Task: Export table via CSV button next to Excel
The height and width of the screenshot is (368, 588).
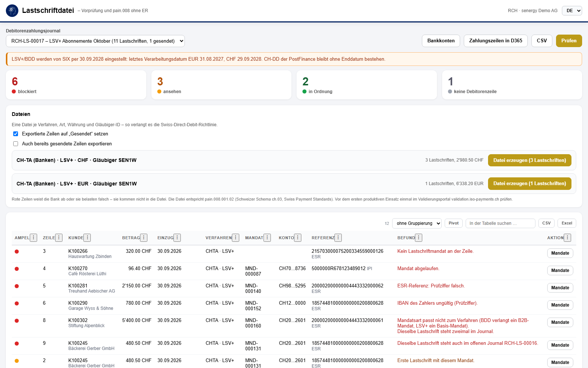Action: click(546, 223)
